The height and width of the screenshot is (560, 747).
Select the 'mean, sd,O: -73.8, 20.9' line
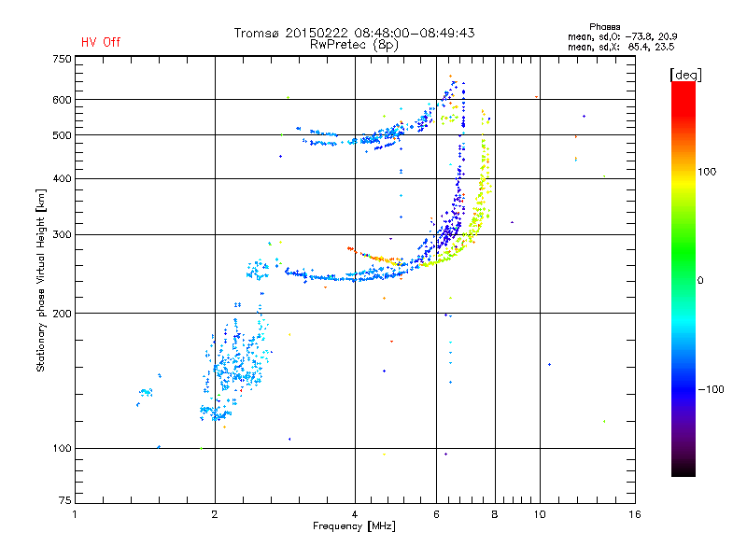(622, 36)
